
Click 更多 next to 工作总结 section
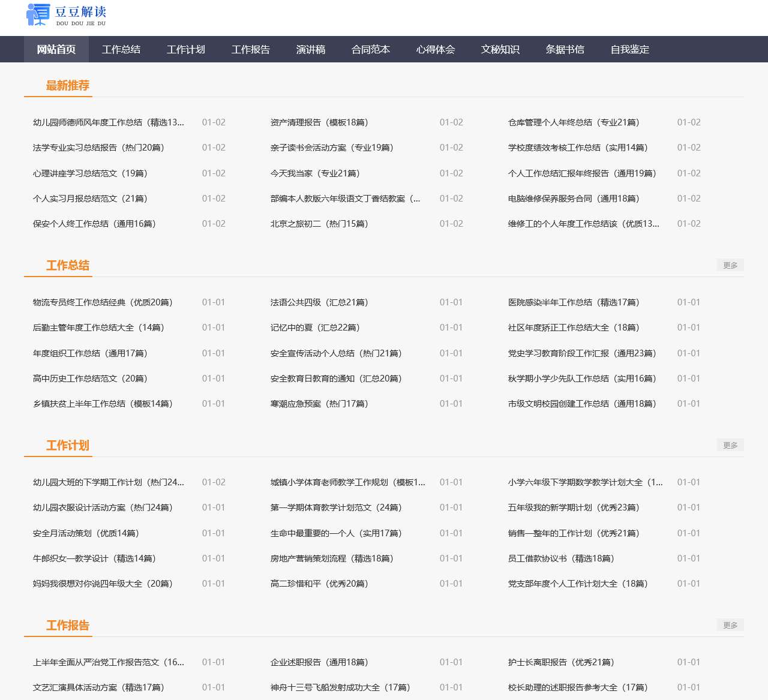pyautogui.click(x=730, y=265)
